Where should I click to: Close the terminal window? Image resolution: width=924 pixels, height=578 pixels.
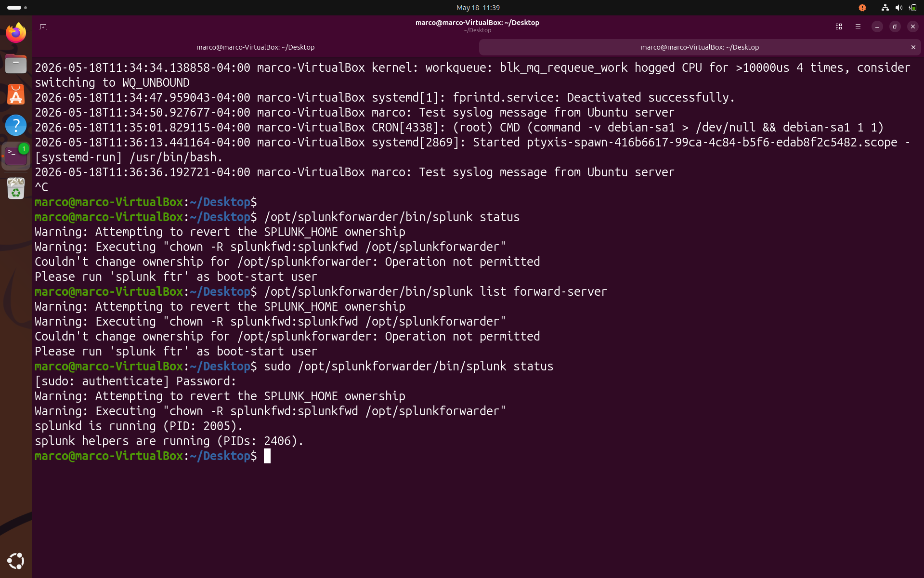tap(913, 26)
